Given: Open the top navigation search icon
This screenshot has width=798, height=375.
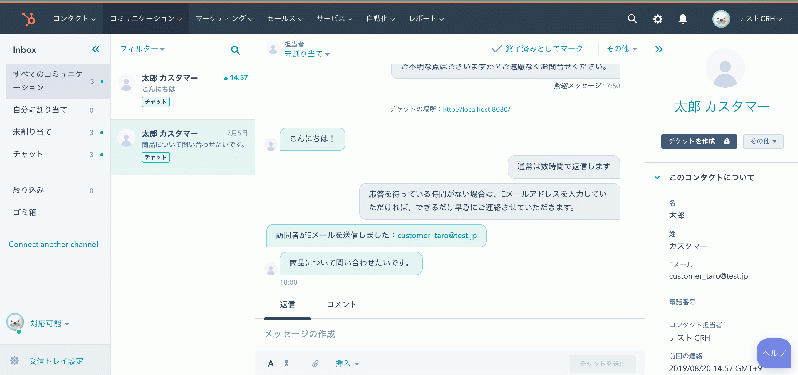Looking at the screenshot, I should [632, 19].
